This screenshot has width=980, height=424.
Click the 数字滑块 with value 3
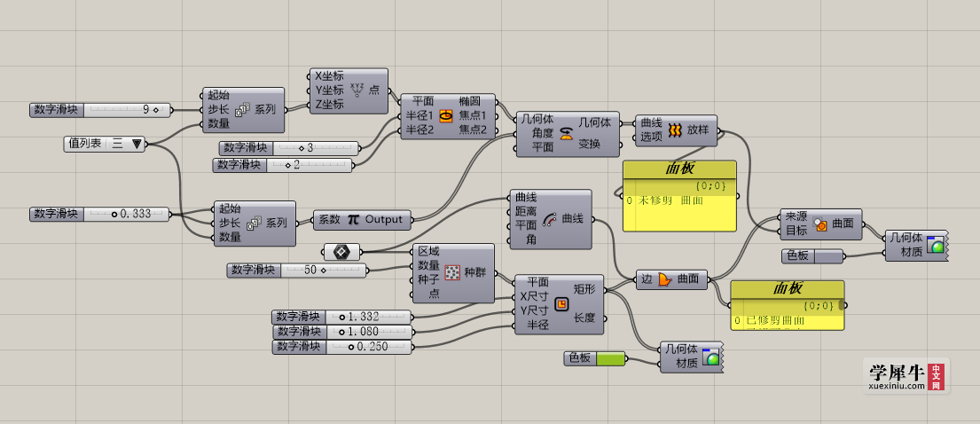pyautogui.click(x=289, y=148)
